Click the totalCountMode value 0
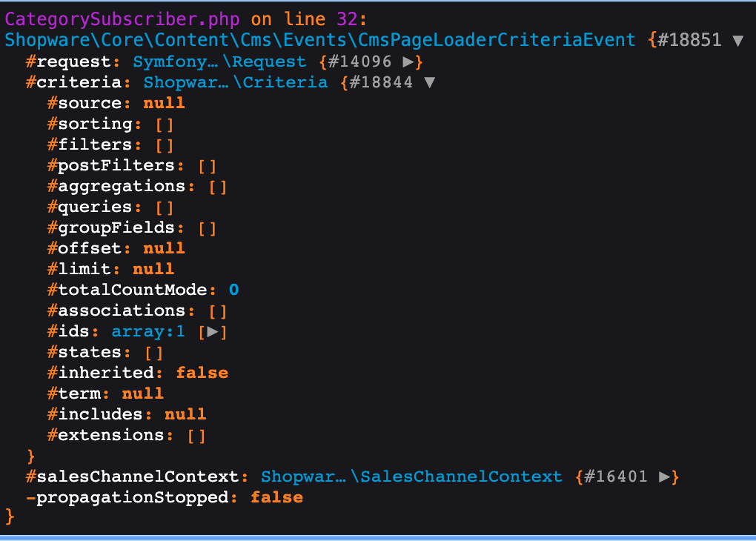 click(233, 290)
